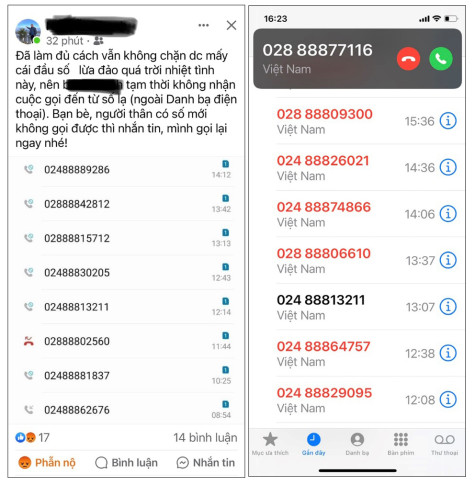This screenshot has width=475, height=484.
Task: Switch to the Bàn phím keypad tab
Action: tap(401, 444)
